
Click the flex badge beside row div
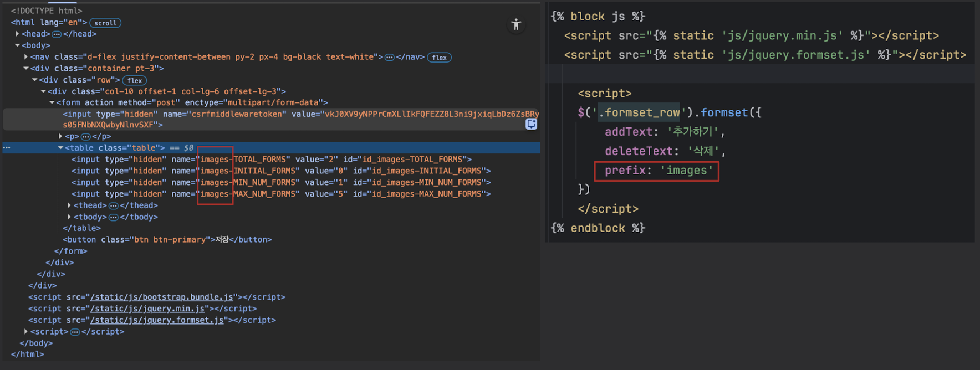135,81
